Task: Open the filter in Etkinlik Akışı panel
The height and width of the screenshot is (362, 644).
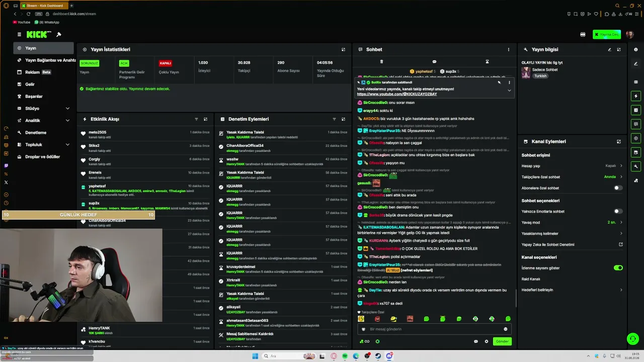Action: coord(196,119)
